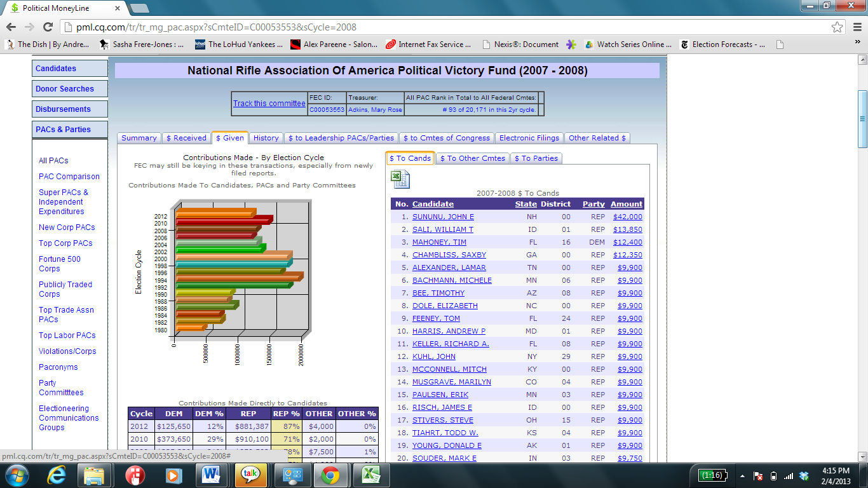Open new browser tab

139,8
